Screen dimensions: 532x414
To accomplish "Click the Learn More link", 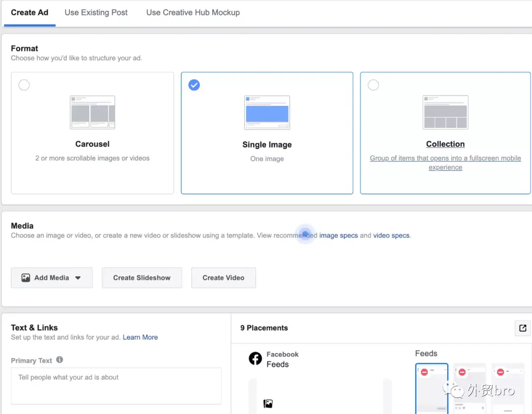I will tap(140, 337).
